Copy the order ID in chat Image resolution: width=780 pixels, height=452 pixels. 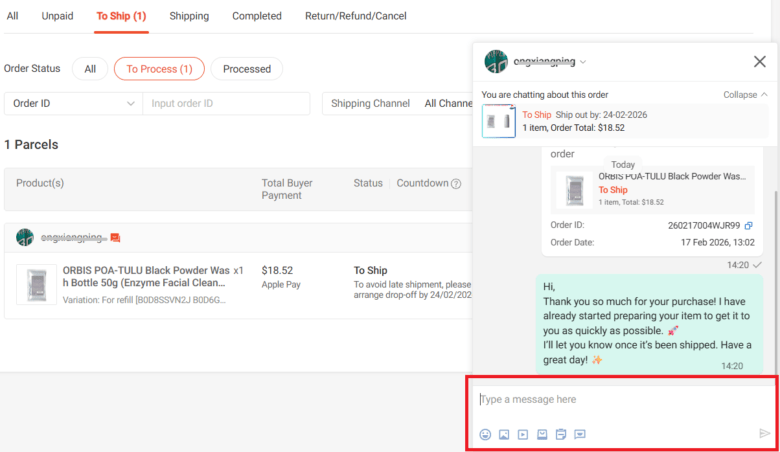pos(749,226)
